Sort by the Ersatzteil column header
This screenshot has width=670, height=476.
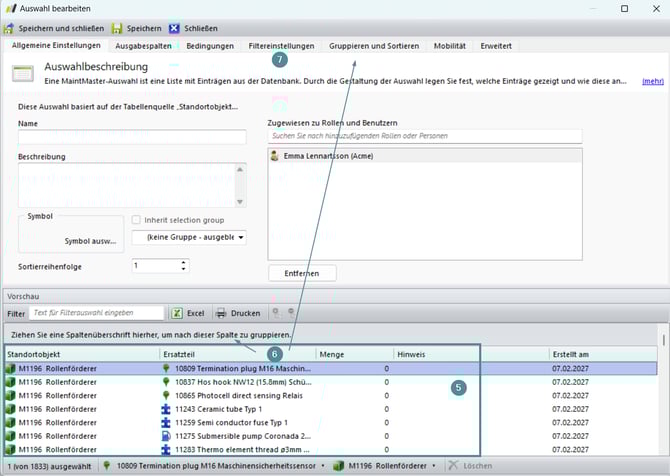(x=238, y=354)
